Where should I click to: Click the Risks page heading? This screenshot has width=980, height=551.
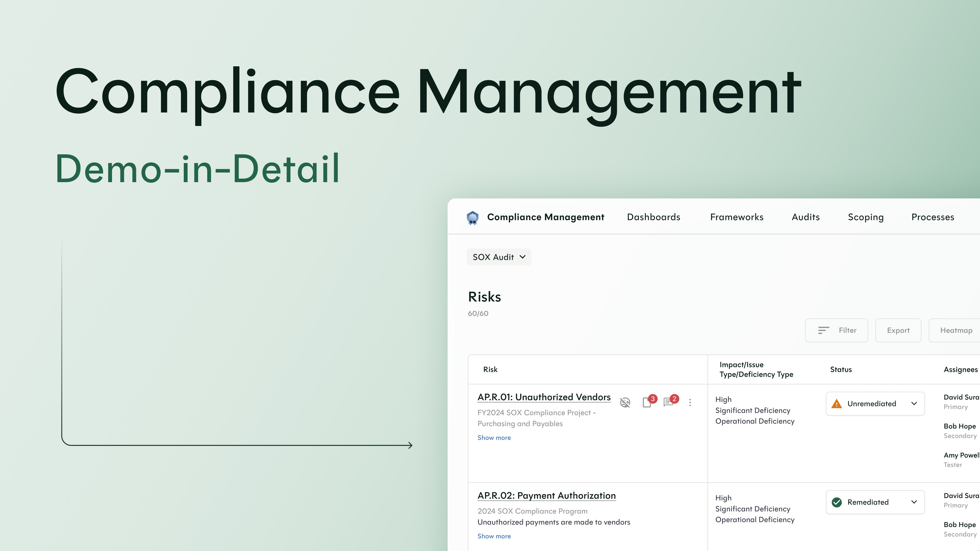484,297
